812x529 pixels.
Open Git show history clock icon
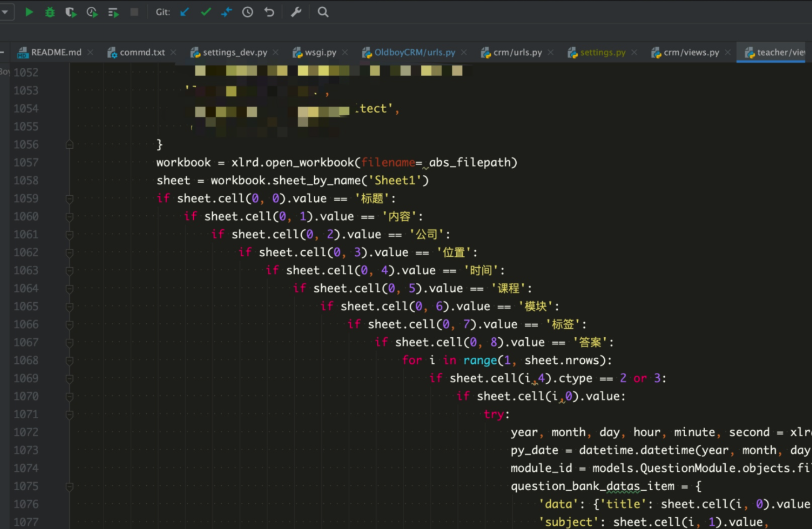click(247, 12)
